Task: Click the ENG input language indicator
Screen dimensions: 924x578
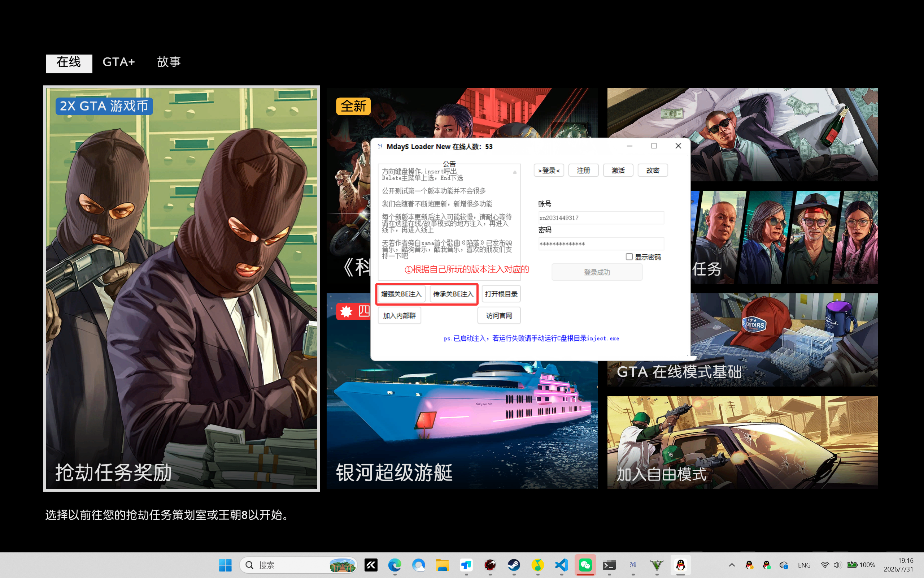Action: 804,565
